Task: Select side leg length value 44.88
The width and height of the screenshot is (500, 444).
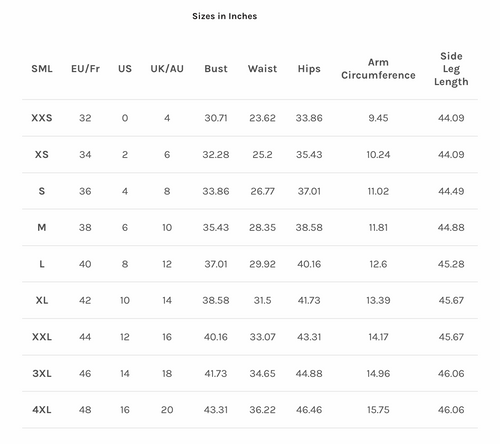Action: [451, 228]
